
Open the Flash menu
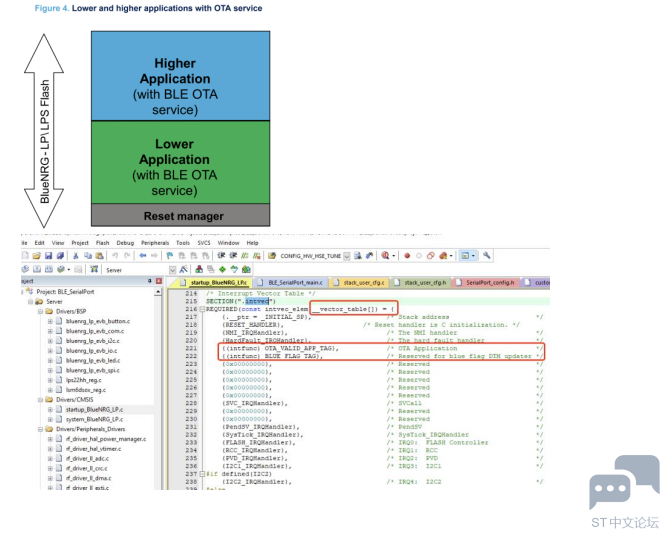pos(103,243)
